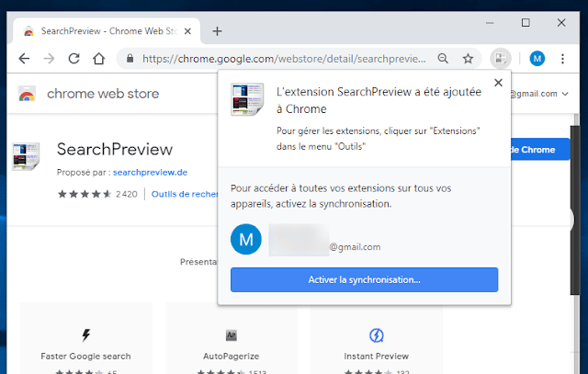This screenshot has height=374, width=588.
Task: Open Chrome's three-dot menu
Action: [x=562, y=59]
